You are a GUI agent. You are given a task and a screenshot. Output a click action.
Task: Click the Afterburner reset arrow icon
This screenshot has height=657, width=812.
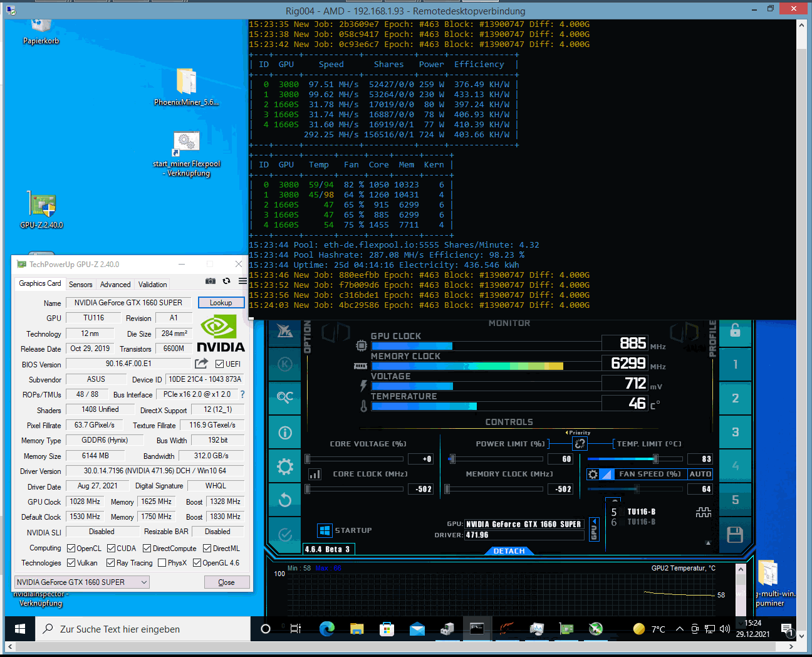[285, 500]
